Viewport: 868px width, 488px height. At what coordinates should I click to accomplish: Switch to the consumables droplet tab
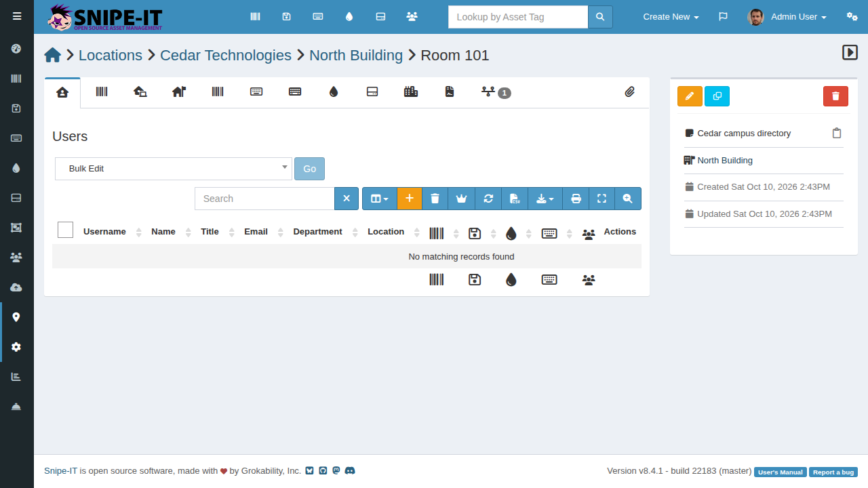point(334,92)
